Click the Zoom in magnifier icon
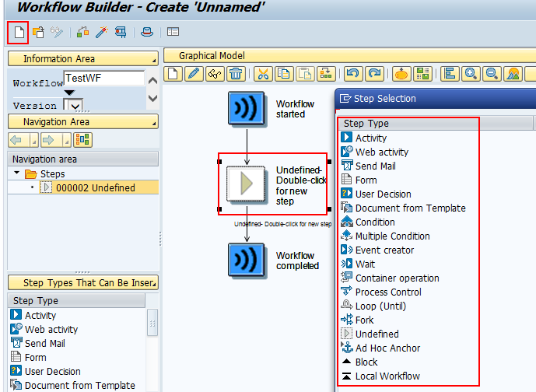 (x=471, y=73)
